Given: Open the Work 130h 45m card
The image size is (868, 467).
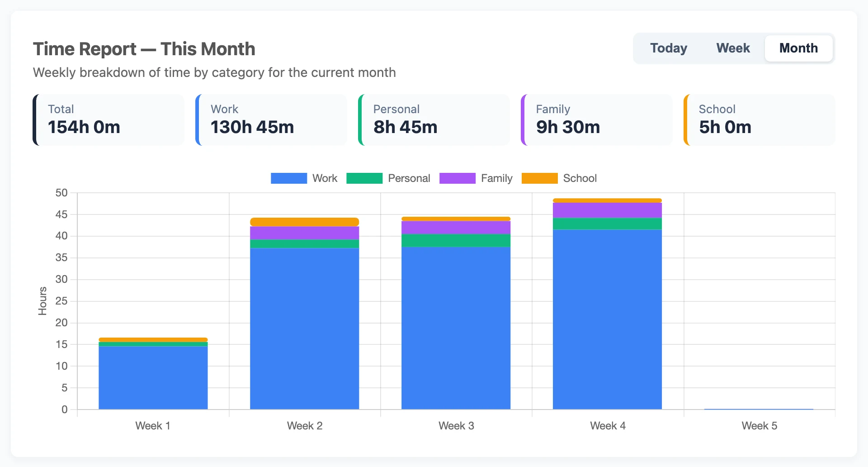Looking at the screenshot, I should [x=271, y=120].
